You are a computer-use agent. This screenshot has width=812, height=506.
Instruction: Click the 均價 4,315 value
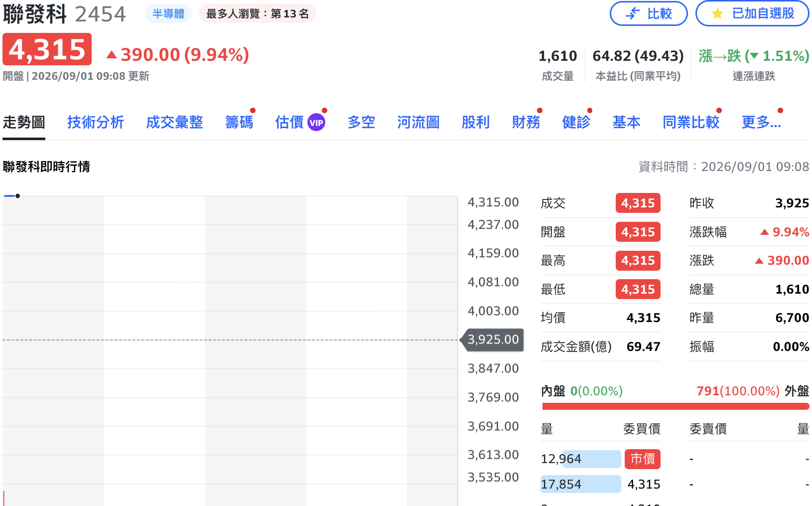(x=644, y=318)
